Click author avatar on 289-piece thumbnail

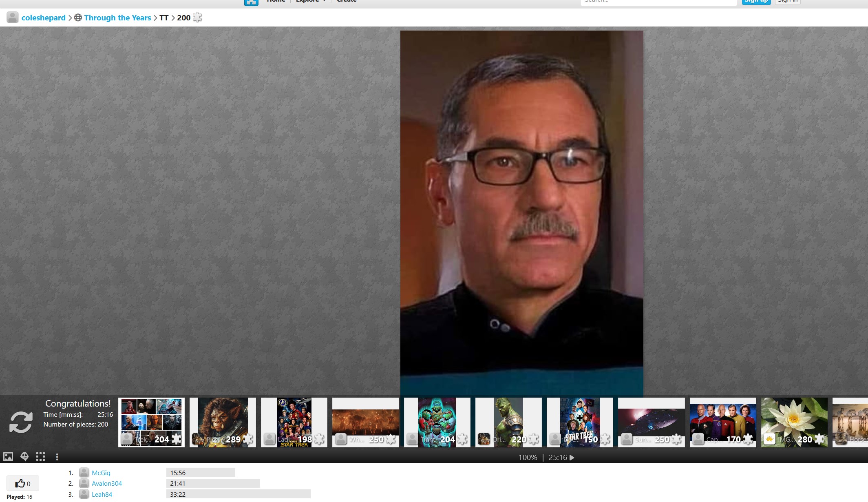[198, 439]
